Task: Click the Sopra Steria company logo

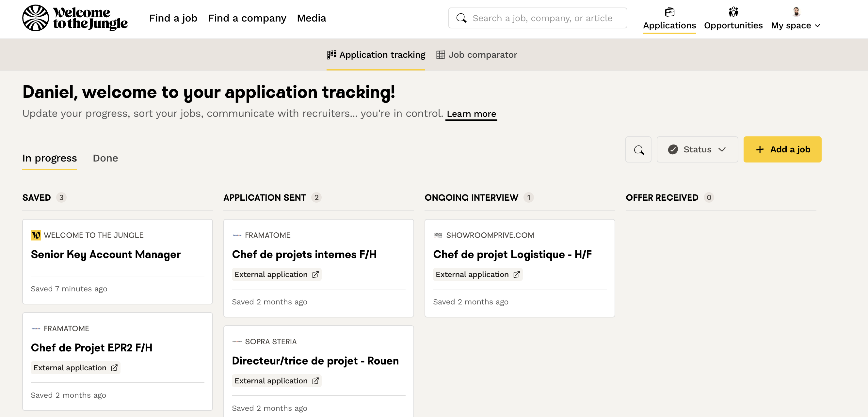Action: click(237, 342)
